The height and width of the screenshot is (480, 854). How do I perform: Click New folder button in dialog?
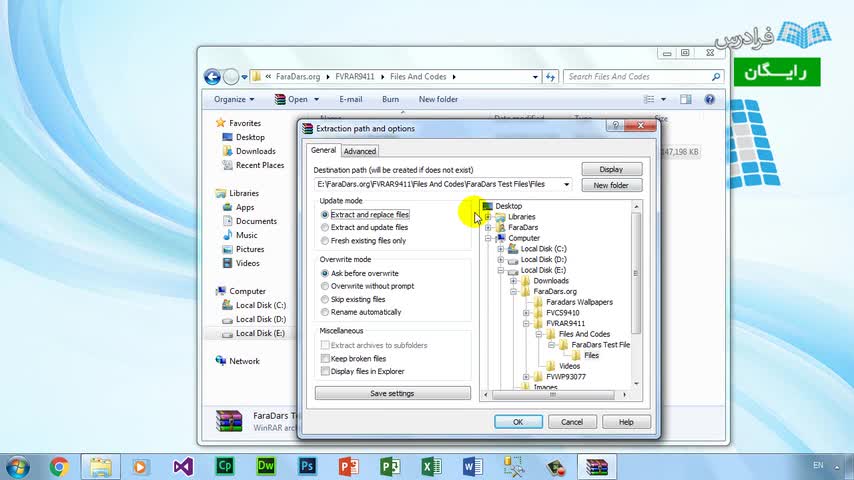tap(612, 185)
